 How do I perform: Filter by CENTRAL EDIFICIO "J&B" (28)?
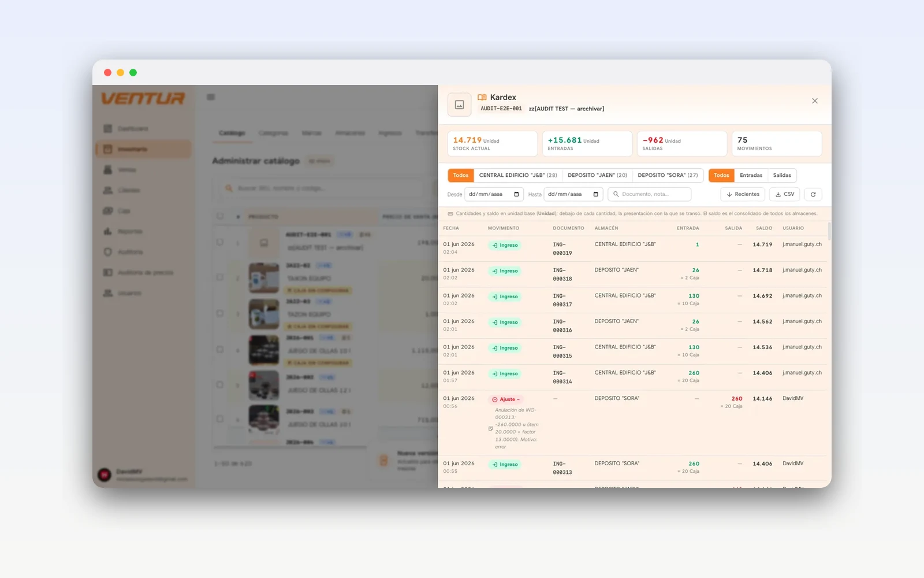click(518, 175)
